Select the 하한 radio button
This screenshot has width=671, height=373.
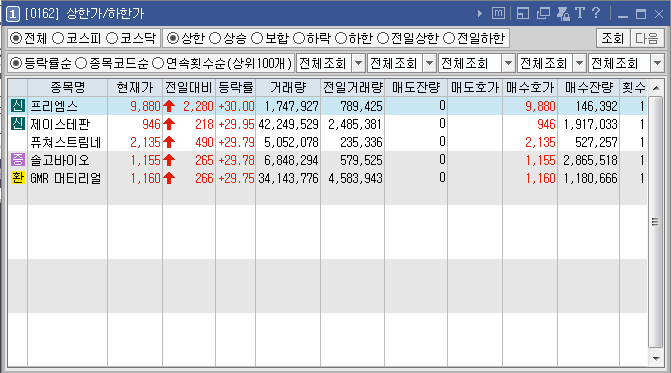click(341, 38)
